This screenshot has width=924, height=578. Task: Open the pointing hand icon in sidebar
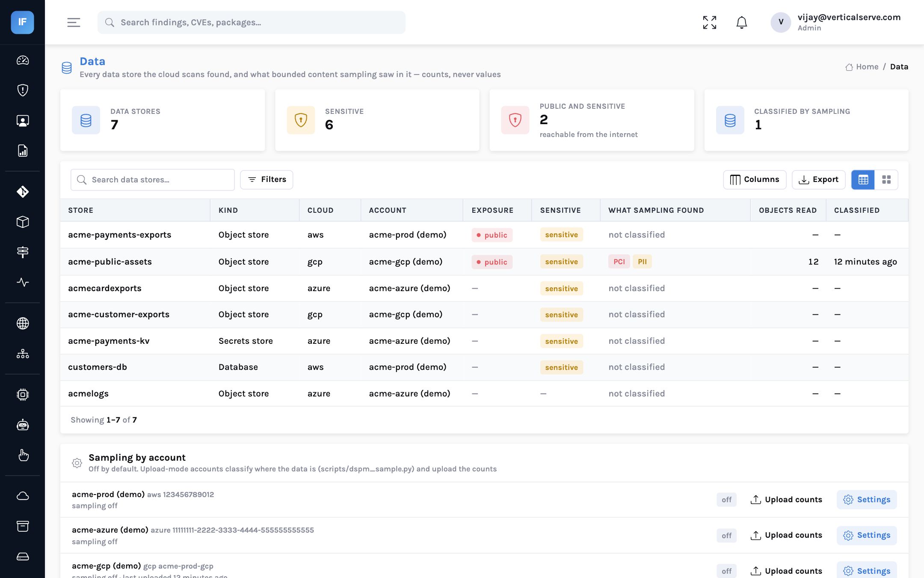coord(23,455)
